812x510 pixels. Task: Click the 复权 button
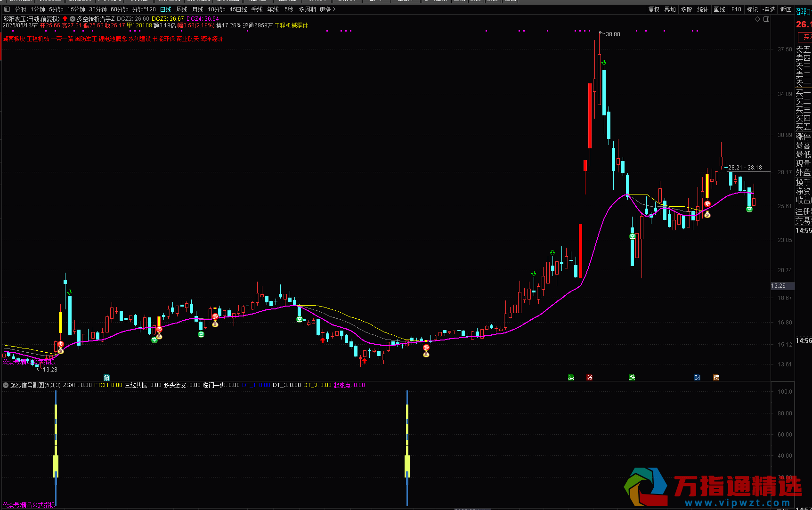[654, 9]
